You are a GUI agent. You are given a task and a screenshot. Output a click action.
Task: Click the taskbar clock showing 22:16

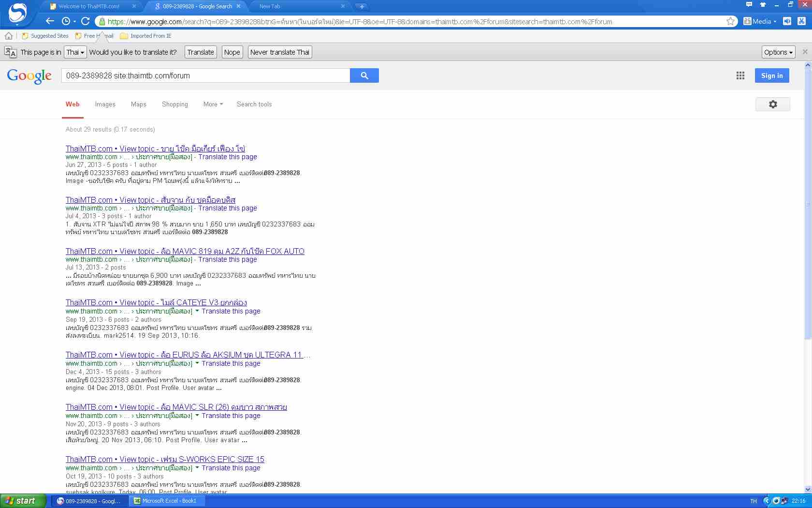[x=798, y=501]
